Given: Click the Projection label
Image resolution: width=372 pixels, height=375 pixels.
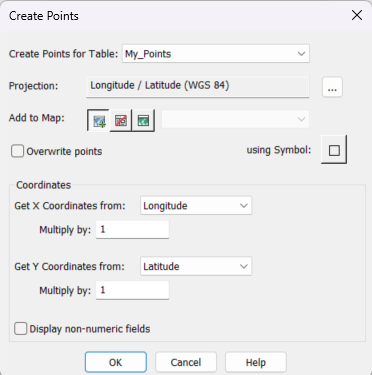Looking at the screenshot, I should point(33,86).
